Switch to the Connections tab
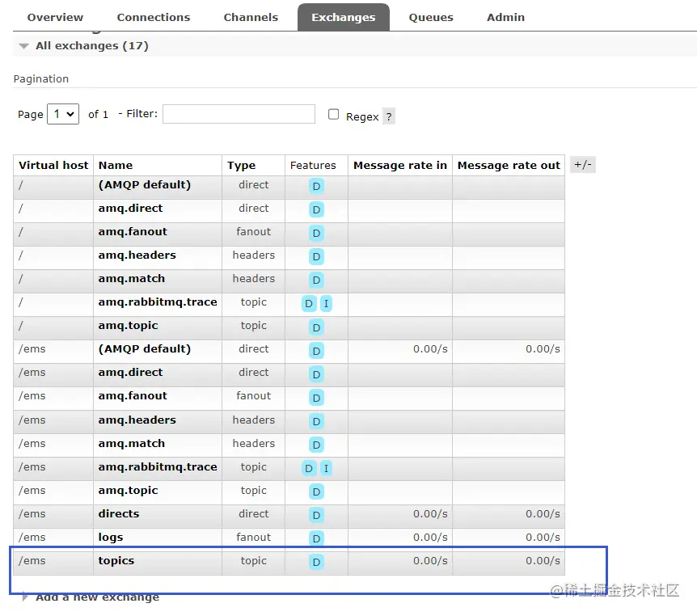This screenshot has width=697, height=616. point(154,17)
